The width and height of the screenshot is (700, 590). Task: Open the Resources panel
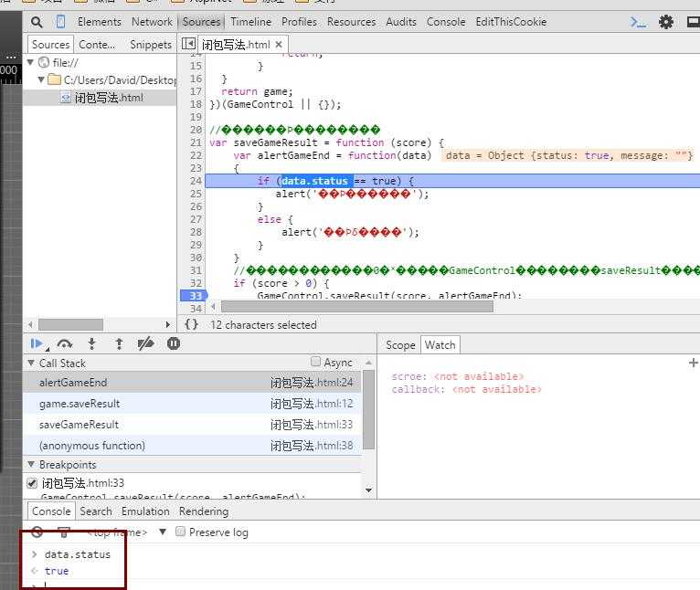[x=351, y=22]
